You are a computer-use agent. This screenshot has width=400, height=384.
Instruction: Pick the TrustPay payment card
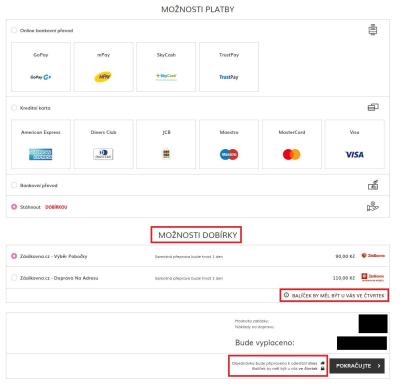tap(229, 67)
